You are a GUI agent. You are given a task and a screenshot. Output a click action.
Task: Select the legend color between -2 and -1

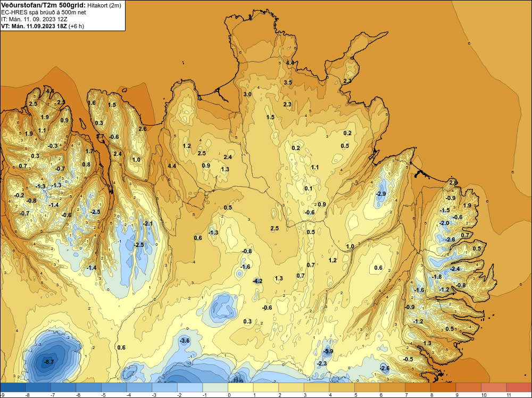coord(190,387)
